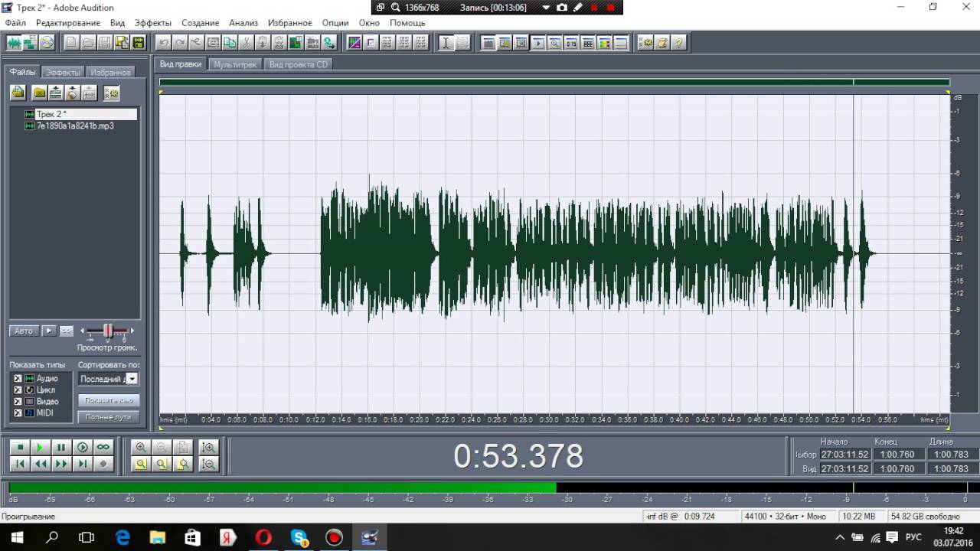Screen dimensions: 980x551
Task: Click the Rewind transport button
Action: click(41, 464)
